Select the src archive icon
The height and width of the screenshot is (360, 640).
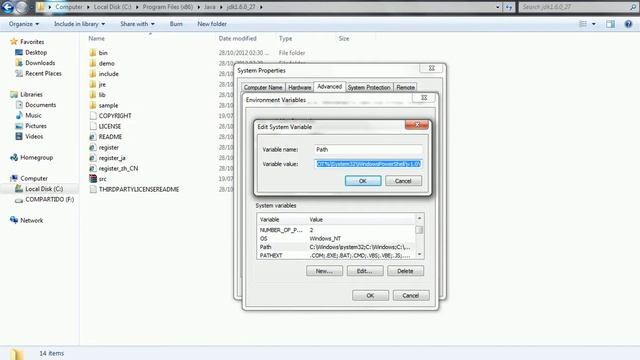(x=93, y=179)
